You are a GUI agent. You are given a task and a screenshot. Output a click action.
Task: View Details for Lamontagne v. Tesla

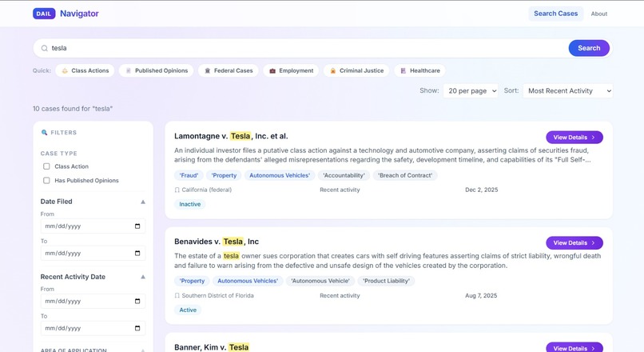pyautogui.click(x=574, y=138)
